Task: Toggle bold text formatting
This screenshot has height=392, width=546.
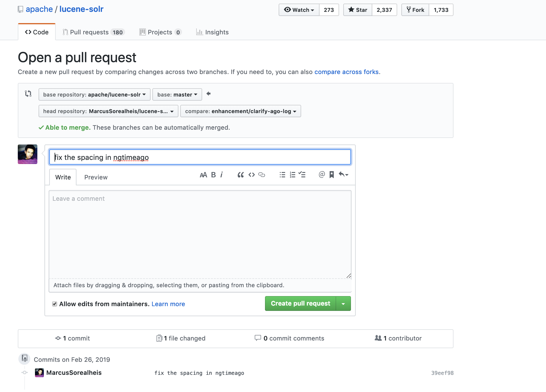Action: [213, 175]
